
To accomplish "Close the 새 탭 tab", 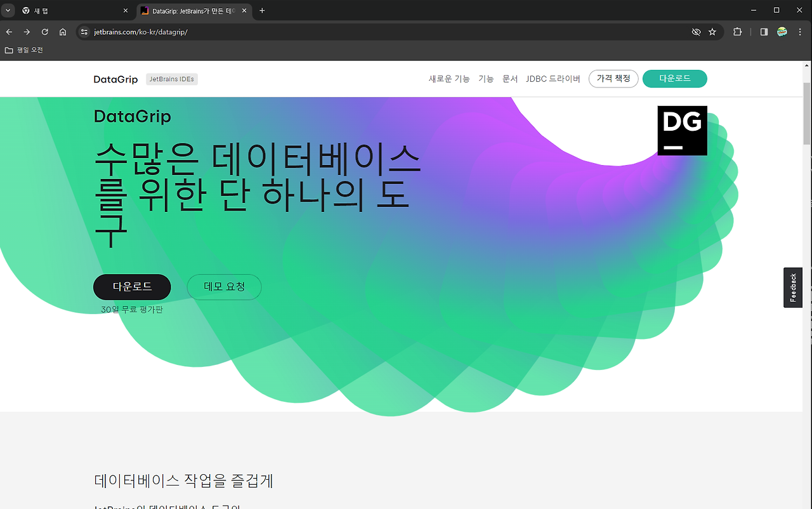I will [125, 11].
